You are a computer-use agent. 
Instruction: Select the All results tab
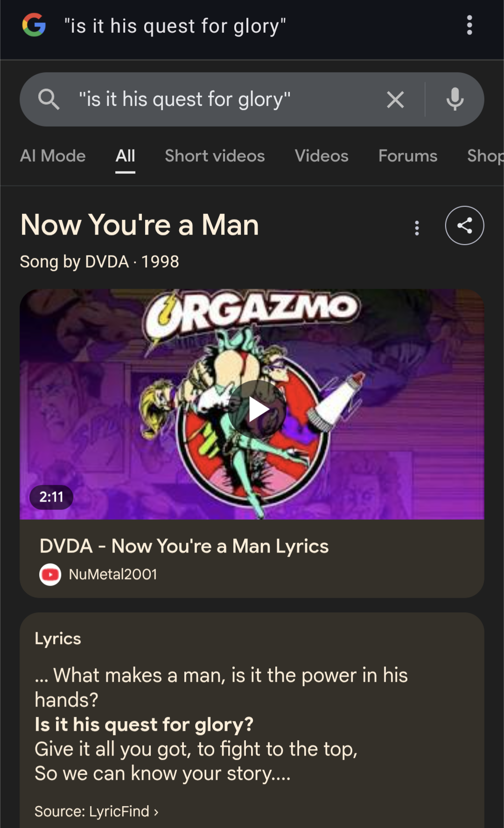pyautogui.click(x=125, y=156)
